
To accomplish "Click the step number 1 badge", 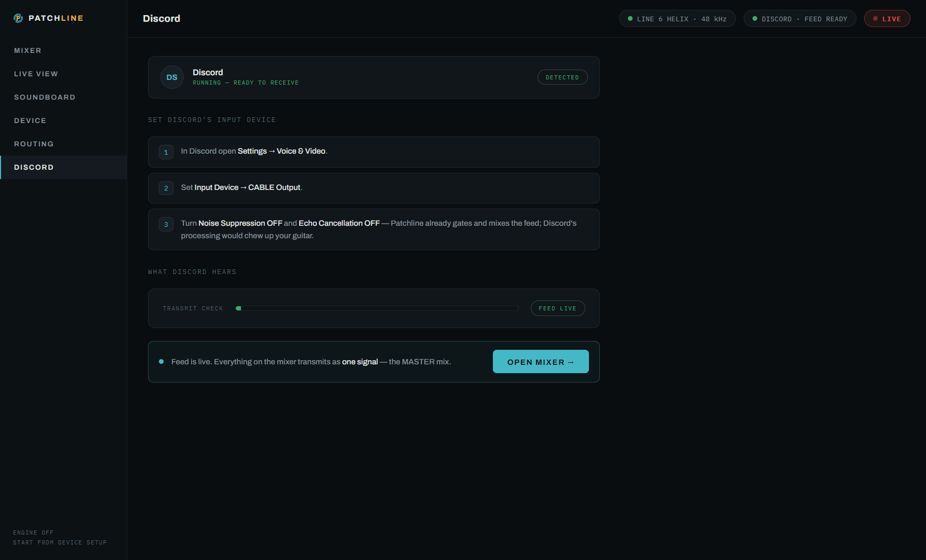I will pos(166,152).
